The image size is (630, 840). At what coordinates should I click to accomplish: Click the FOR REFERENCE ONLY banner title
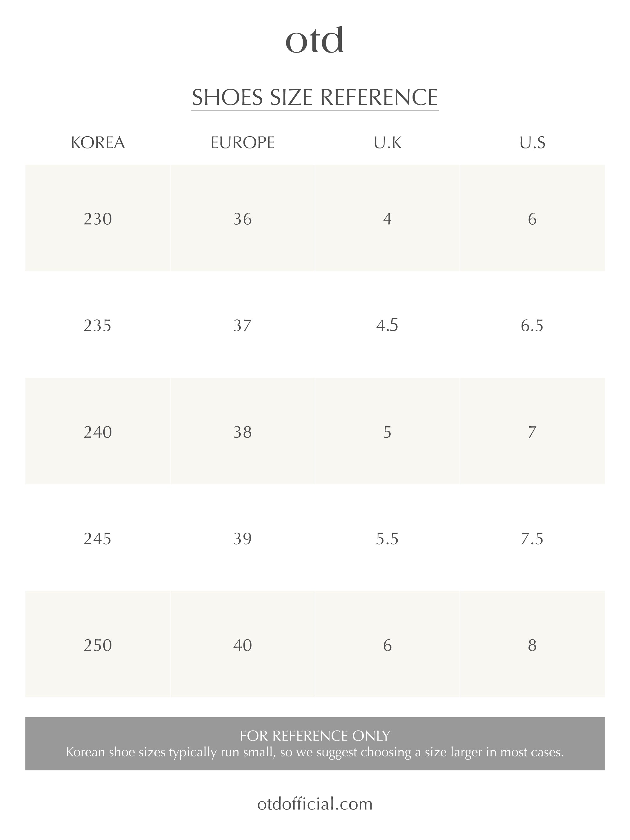coord(315,736)
